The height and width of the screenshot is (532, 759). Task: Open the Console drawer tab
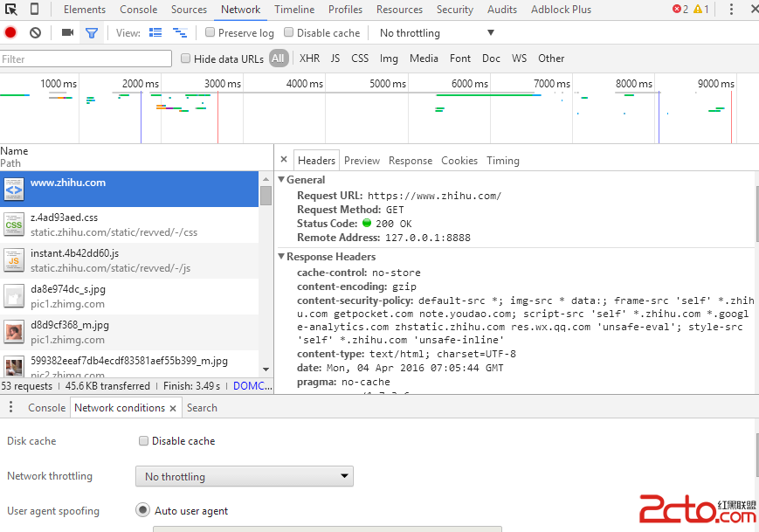[46, 408]
